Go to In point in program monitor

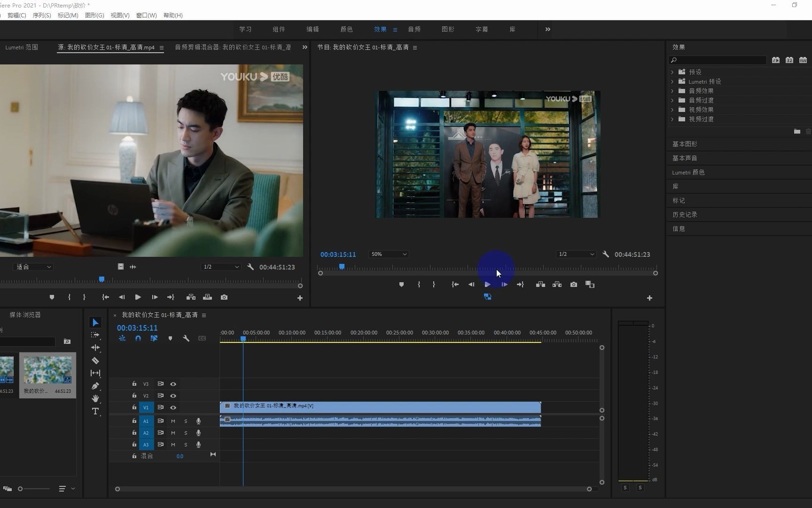455,285
